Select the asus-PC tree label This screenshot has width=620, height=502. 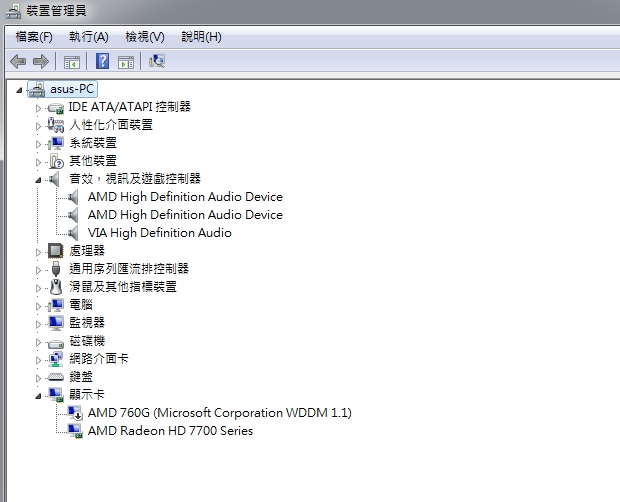72,89
